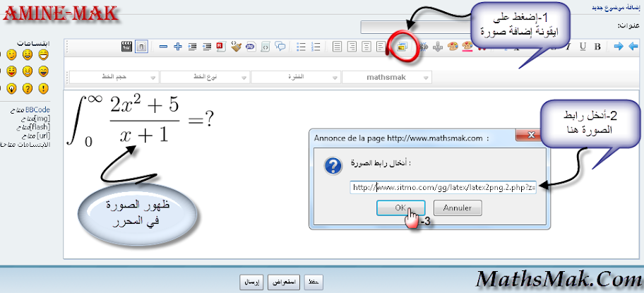Click the insert Flash icon beside clapperboard
The width and height of the screenshot is (644, 293).
(141, 47)
